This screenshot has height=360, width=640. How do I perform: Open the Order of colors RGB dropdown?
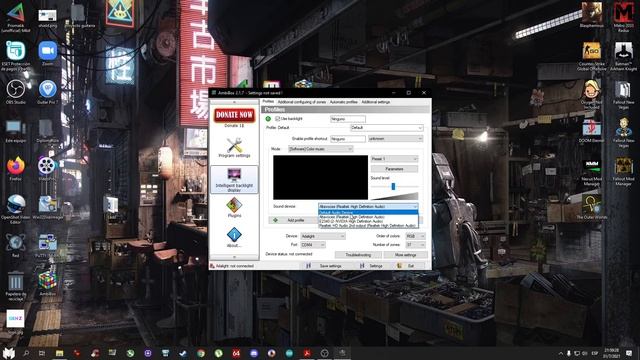415,236
